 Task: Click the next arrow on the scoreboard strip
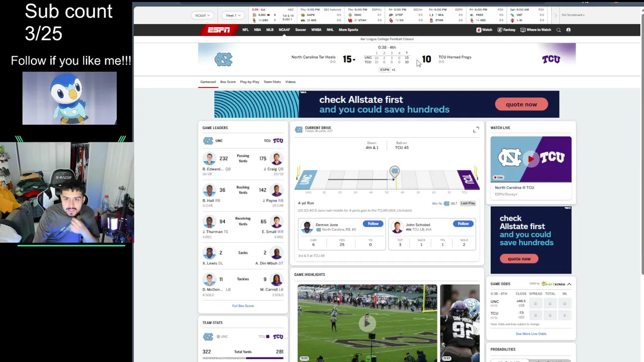point(555,16)
